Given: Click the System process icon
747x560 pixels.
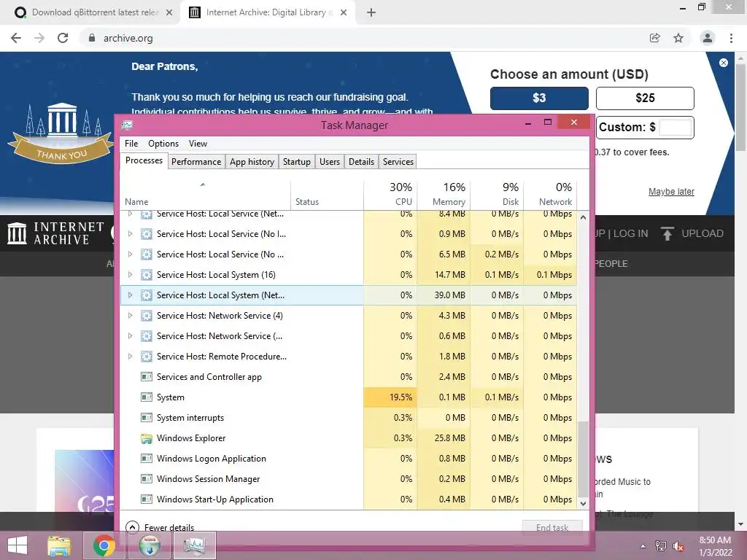Looking at the screenshot, I should 146,397.
